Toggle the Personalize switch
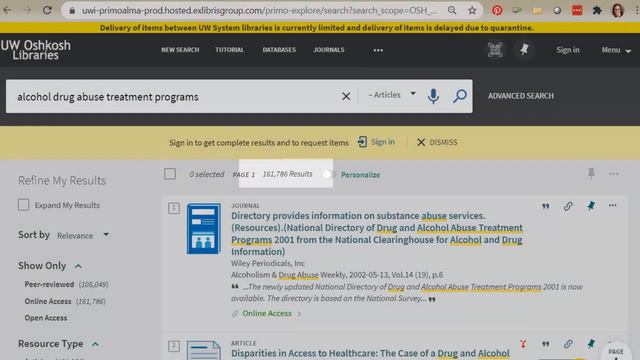 tap(329, 175)
